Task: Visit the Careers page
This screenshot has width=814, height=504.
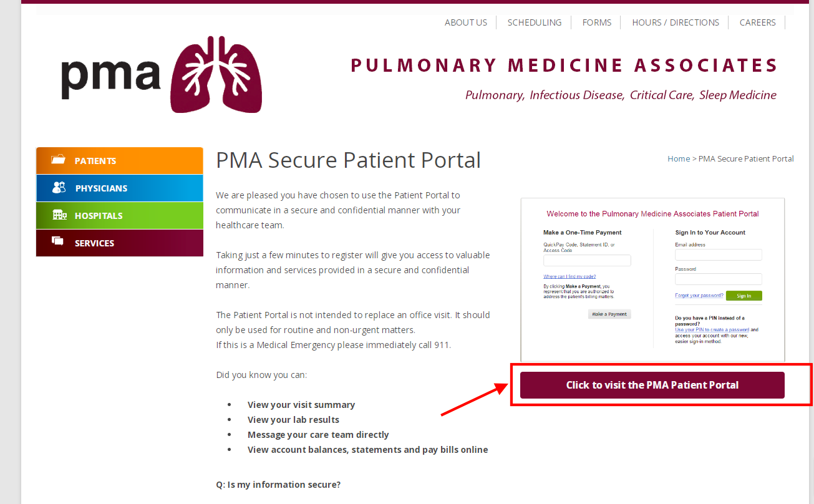Action: pyautogui.click(x=758, y=22)
